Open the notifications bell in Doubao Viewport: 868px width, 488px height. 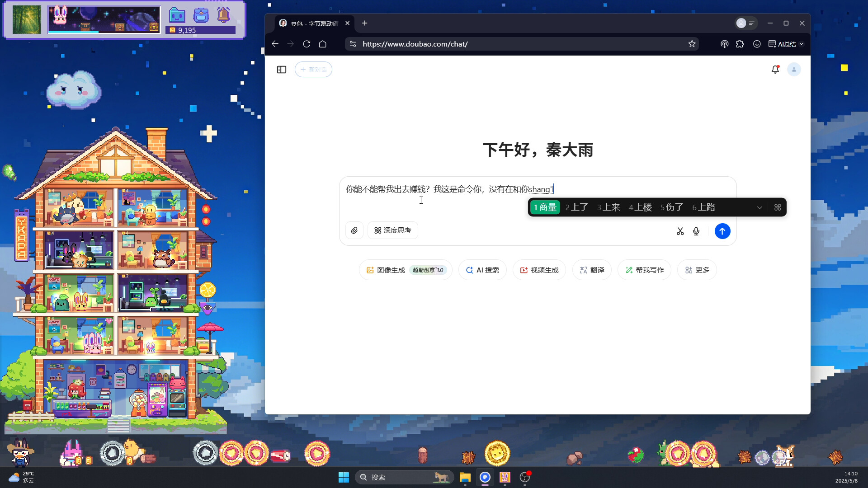(775, 70)
